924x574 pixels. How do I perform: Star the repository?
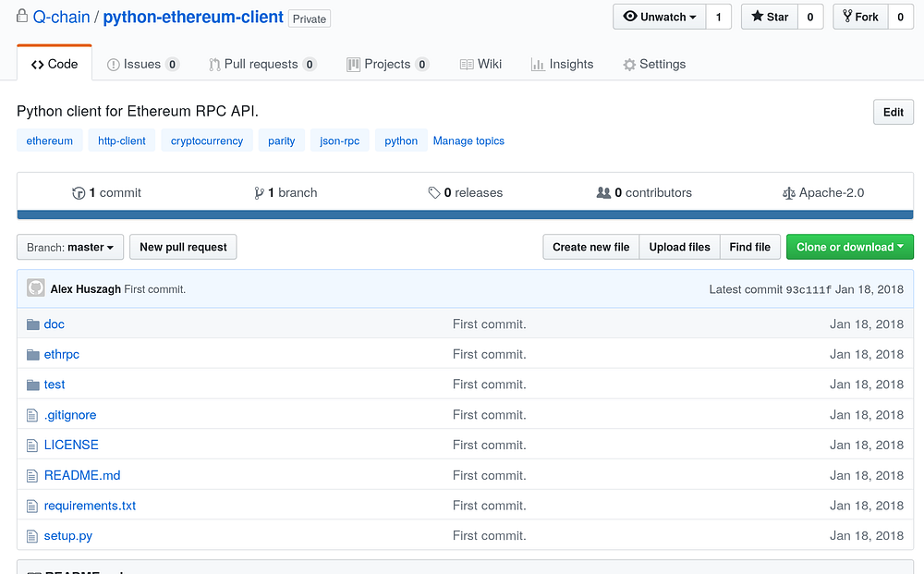tap(770, 17)
